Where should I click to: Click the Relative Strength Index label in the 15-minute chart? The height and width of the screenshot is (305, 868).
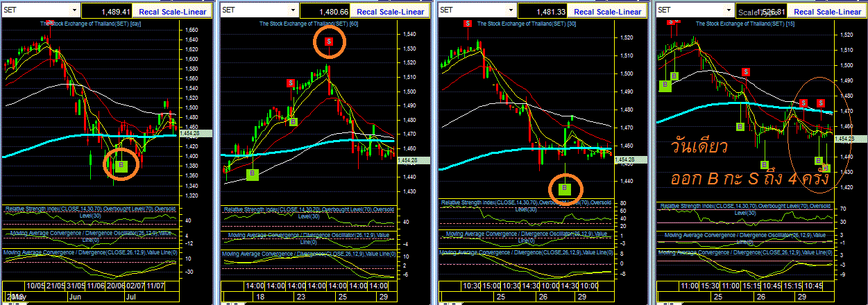(744, 210)
